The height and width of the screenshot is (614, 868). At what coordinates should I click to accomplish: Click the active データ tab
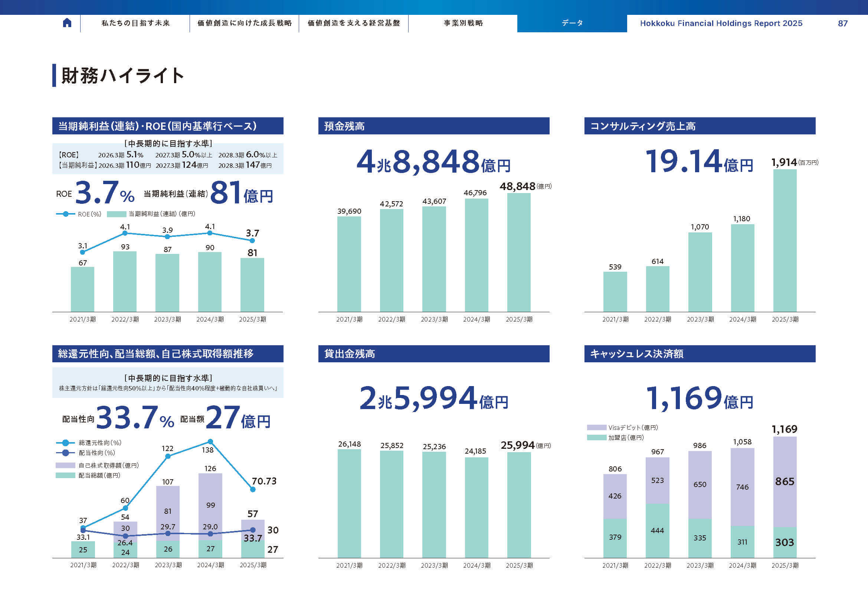tap(572, 23)
